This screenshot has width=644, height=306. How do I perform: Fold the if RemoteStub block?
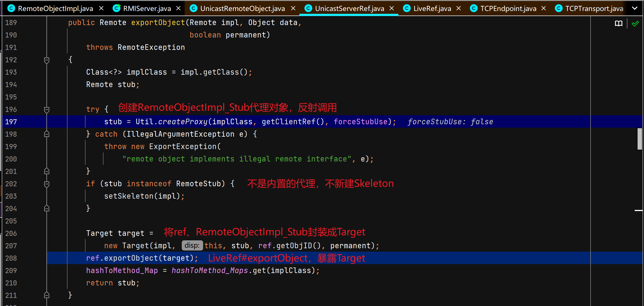tap(47, 184)
